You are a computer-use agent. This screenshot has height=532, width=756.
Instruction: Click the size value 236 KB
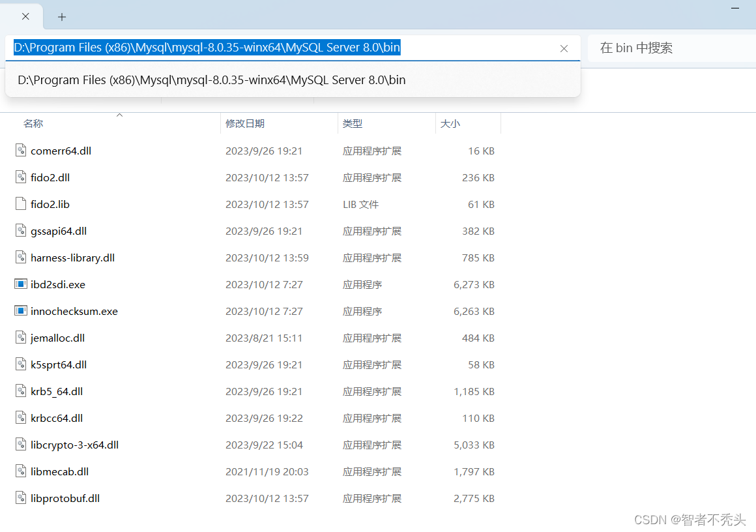point(478,177)
